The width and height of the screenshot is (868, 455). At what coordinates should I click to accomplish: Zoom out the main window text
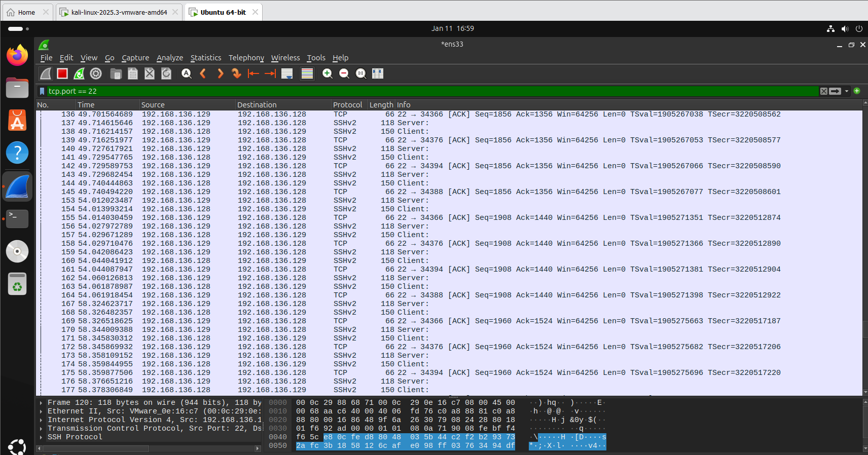pyautogui.click(x=344, y=74)
